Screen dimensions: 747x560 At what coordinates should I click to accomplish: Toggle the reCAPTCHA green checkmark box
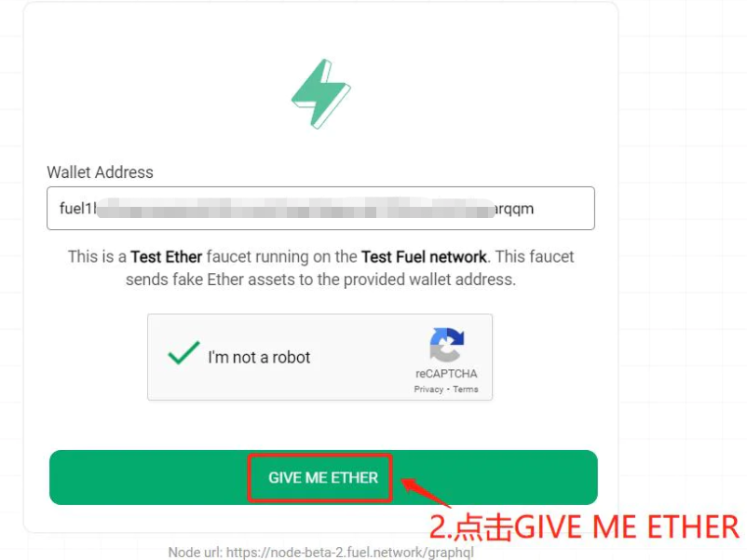[183, 354]
